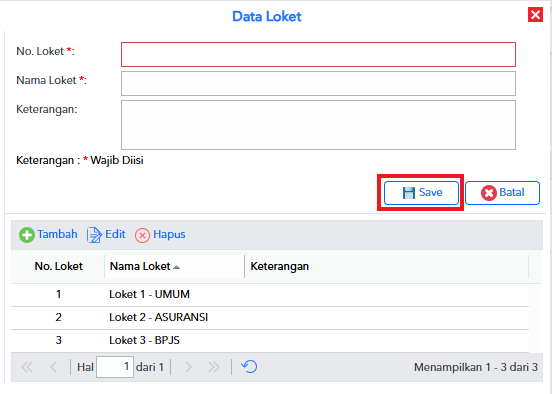Click inside the Keterangan text area
This screenshot has height=394, width=552.
click(318, 125)
